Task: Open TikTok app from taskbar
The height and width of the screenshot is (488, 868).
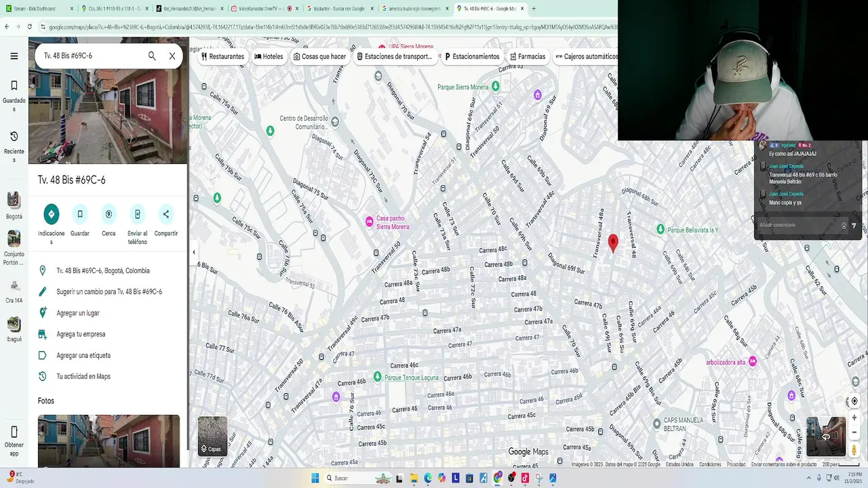Action: [525, 478]
